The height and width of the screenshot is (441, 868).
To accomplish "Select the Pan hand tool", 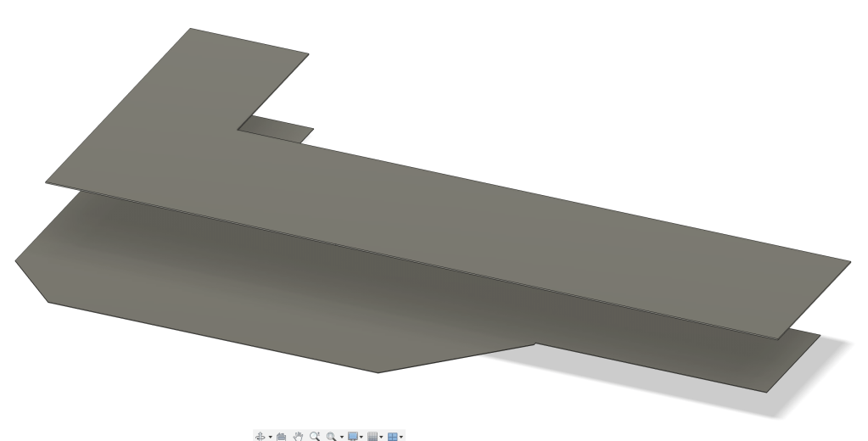I will coord(298,436).
